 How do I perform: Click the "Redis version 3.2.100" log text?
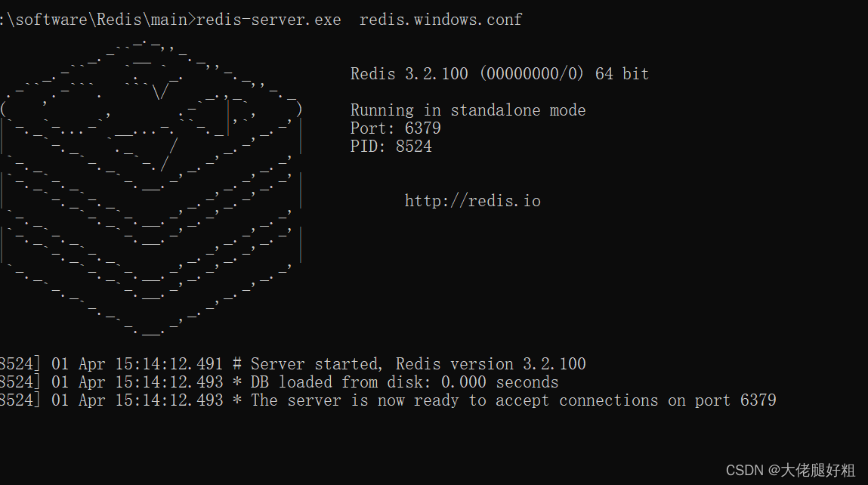(x=491, y=364)
